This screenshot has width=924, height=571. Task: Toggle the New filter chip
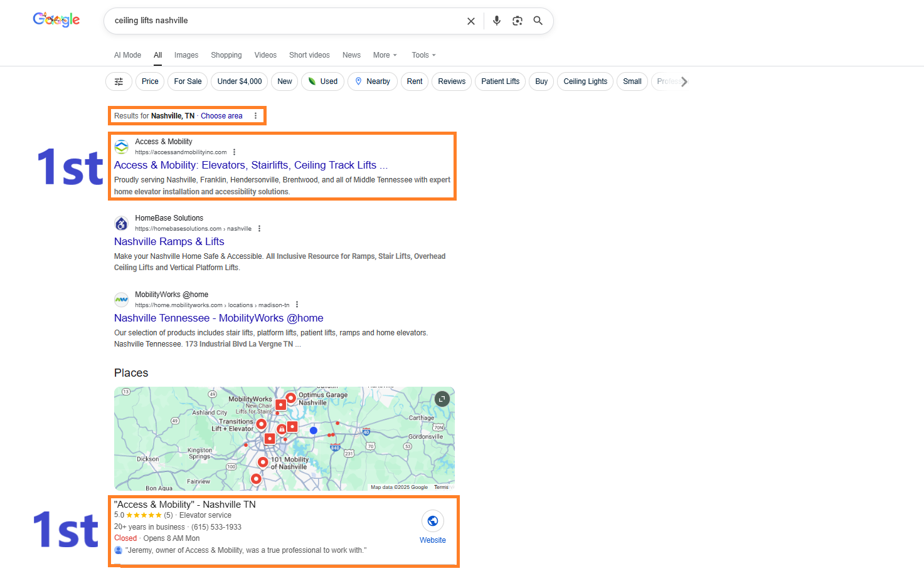[x=285, y=81]
